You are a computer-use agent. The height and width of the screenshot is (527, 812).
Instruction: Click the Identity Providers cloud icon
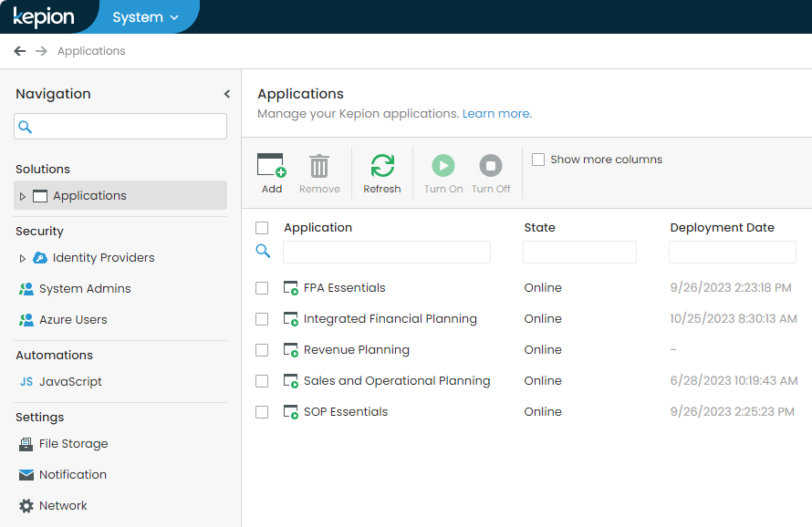click(x=40, y=257)
